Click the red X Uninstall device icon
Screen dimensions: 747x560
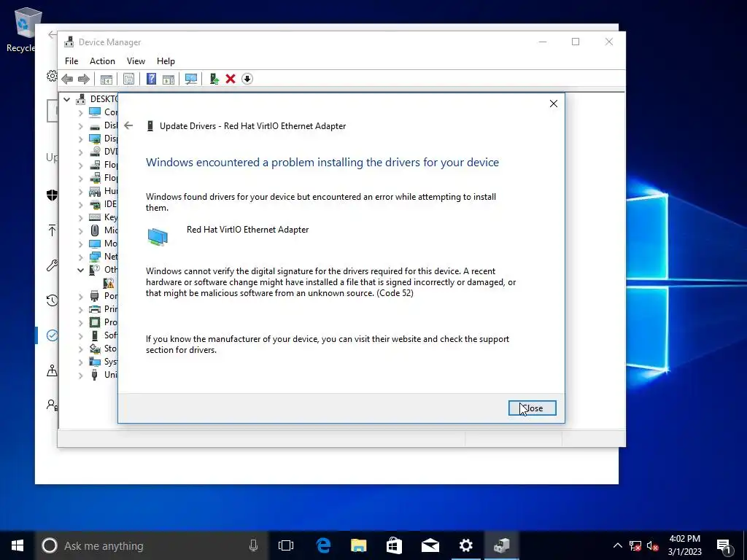click(x=231, y=79)
